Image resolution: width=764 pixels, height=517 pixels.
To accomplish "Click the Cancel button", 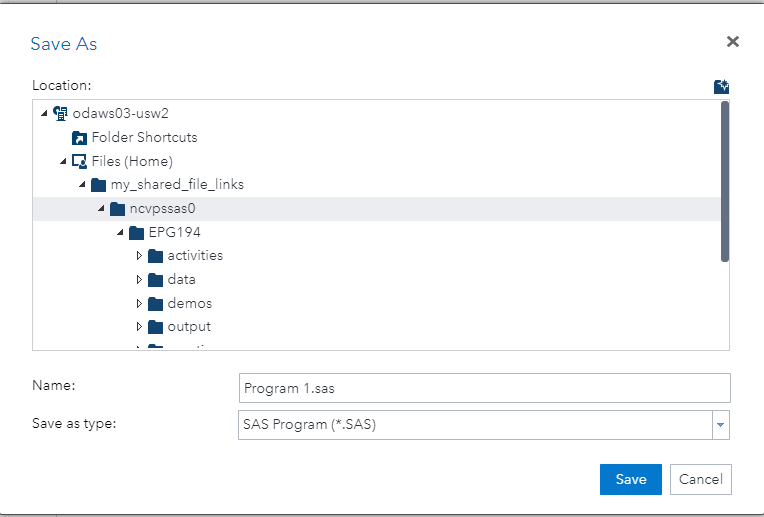I will (701, 479).
